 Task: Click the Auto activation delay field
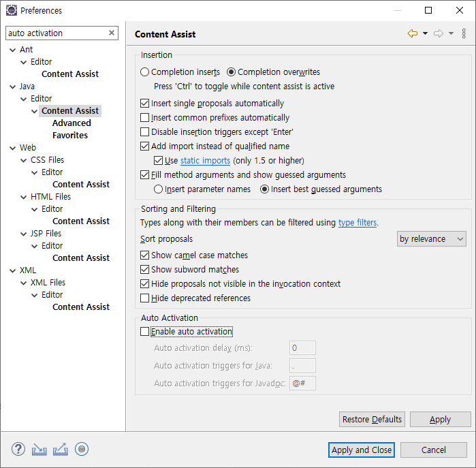(302, 347)
